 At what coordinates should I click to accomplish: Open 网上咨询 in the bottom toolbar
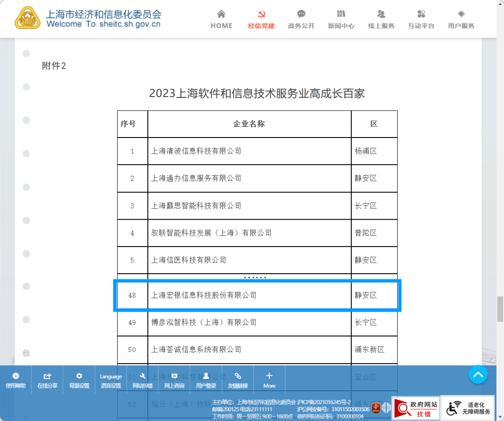pyautogui.click(x=174, y=380)
